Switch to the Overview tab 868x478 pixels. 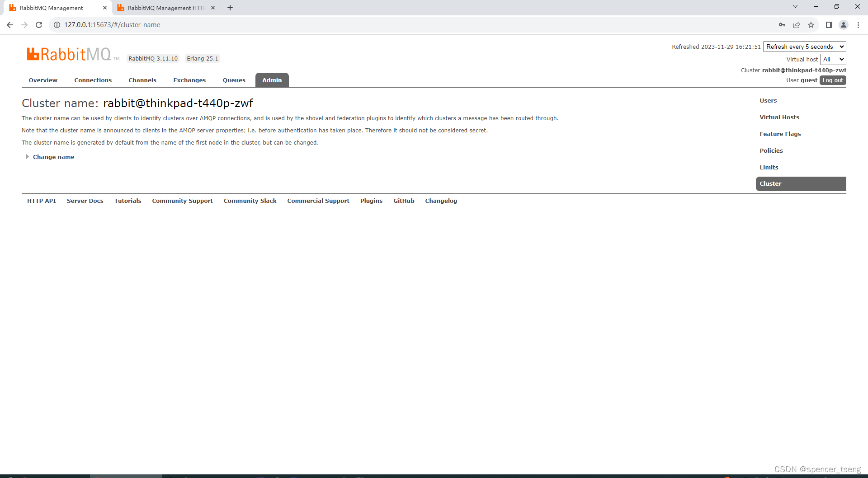[42, 80]
